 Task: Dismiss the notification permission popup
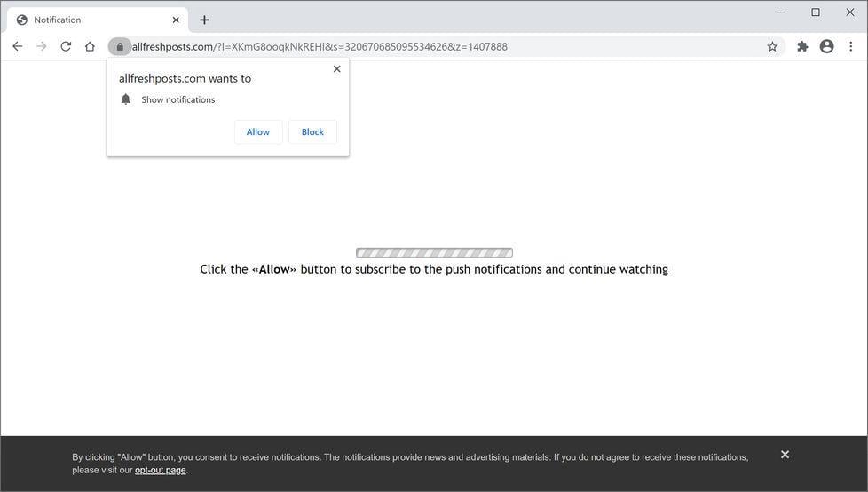[336, 68]
